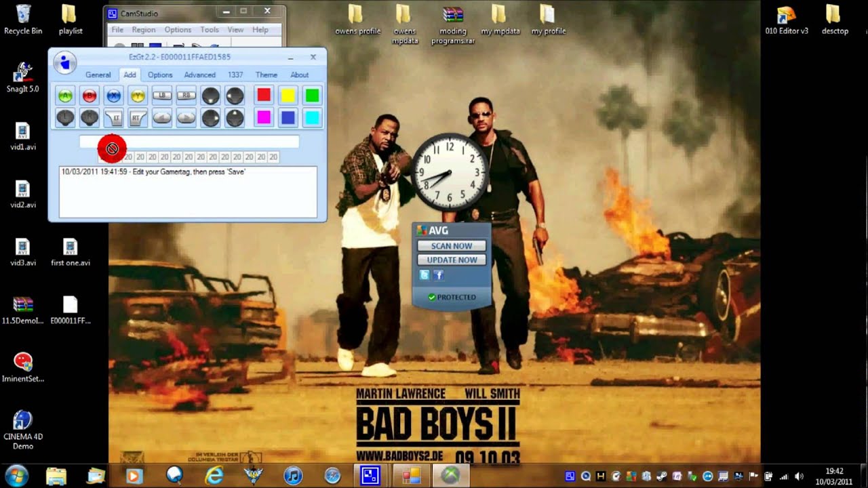The height and width of the screenshot is (488, 868).
Task: Select the 010 Editor v3 shortcut
Action: coord(787,20)
